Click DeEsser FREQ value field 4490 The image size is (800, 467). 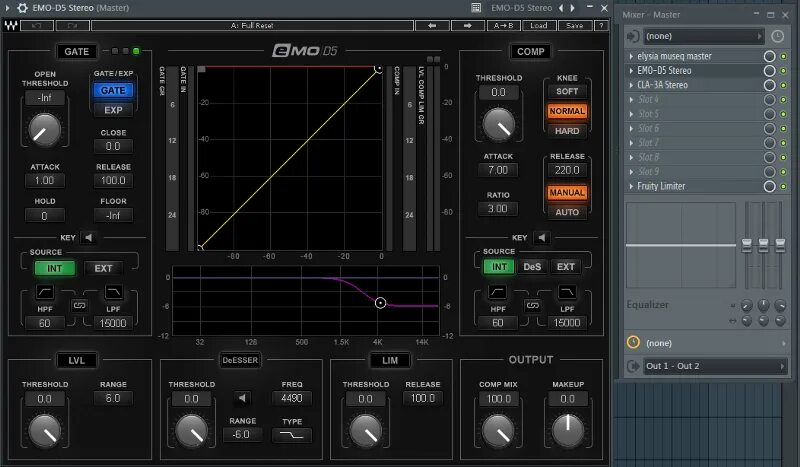coord(292,398)
